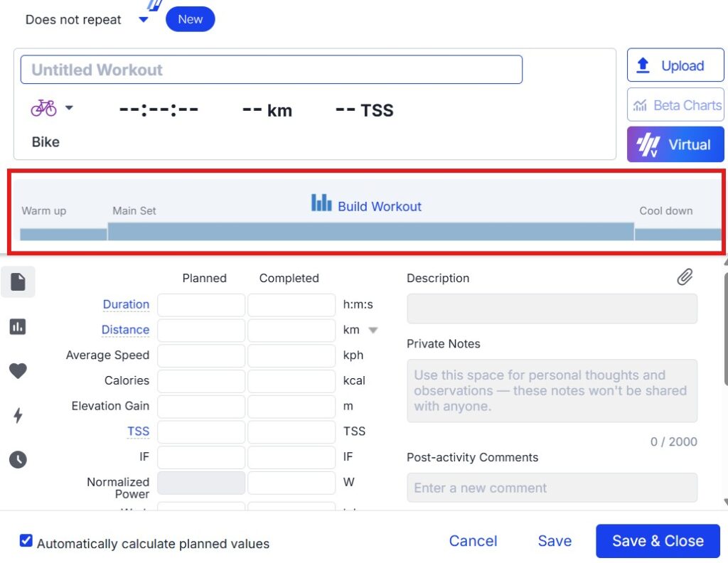This screenshot has height=563, width=728.
Task: Click the Main Set workout bar
Action: point(371,232)
